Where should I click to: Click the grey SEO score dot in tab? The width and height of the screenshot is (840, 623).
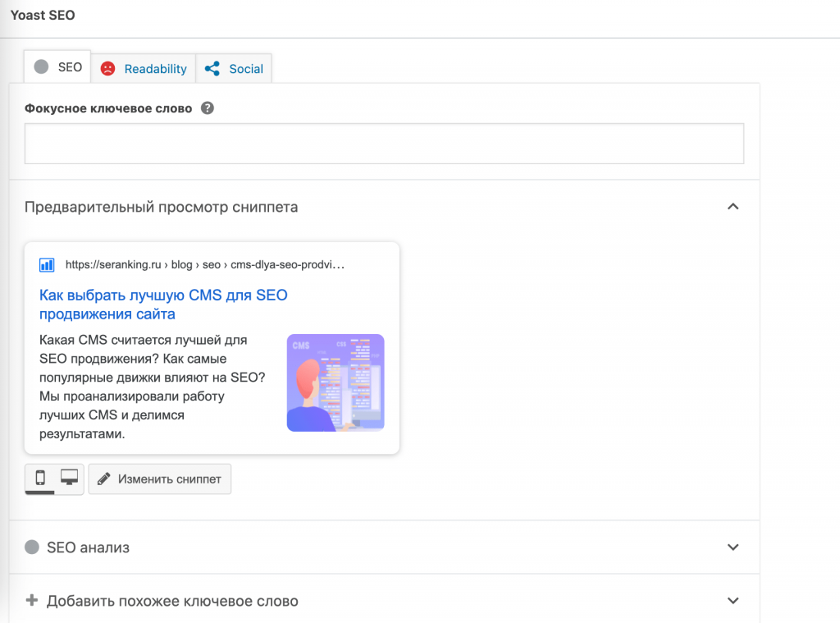[x=41, y=66]
